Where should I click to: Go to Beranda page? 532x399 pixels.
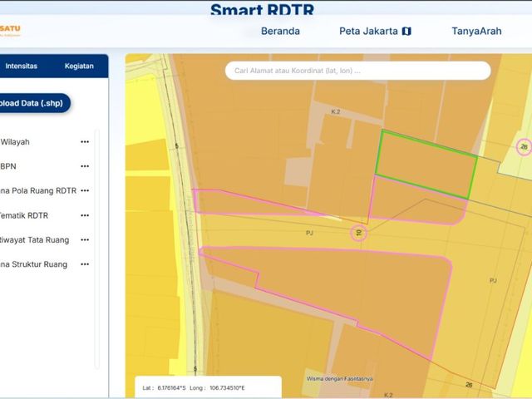280,32
